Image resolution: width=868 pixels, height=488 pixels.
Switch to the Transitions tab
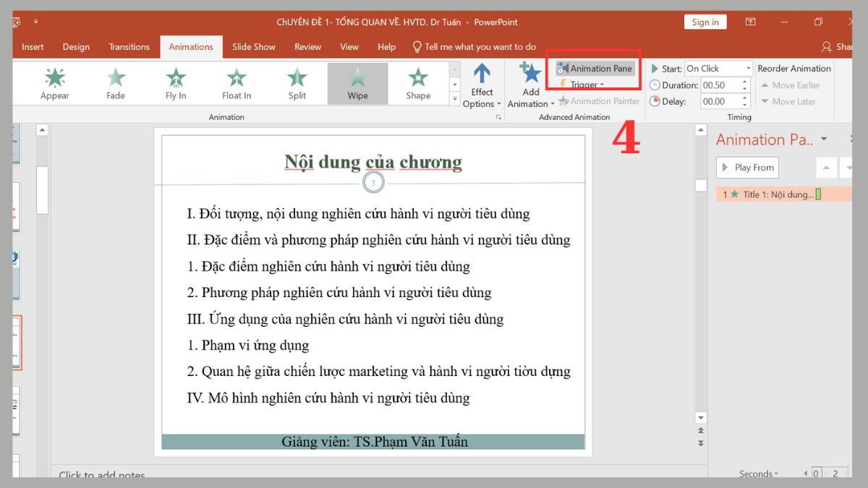point(129,46)
